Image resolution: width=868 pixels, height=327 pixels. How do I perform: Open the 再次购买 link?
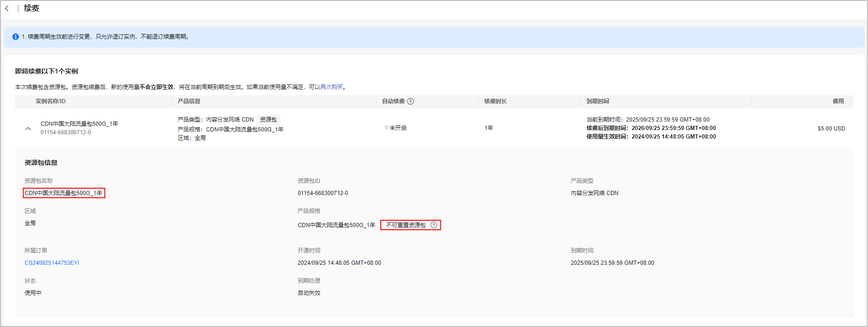tap(332, 87)
